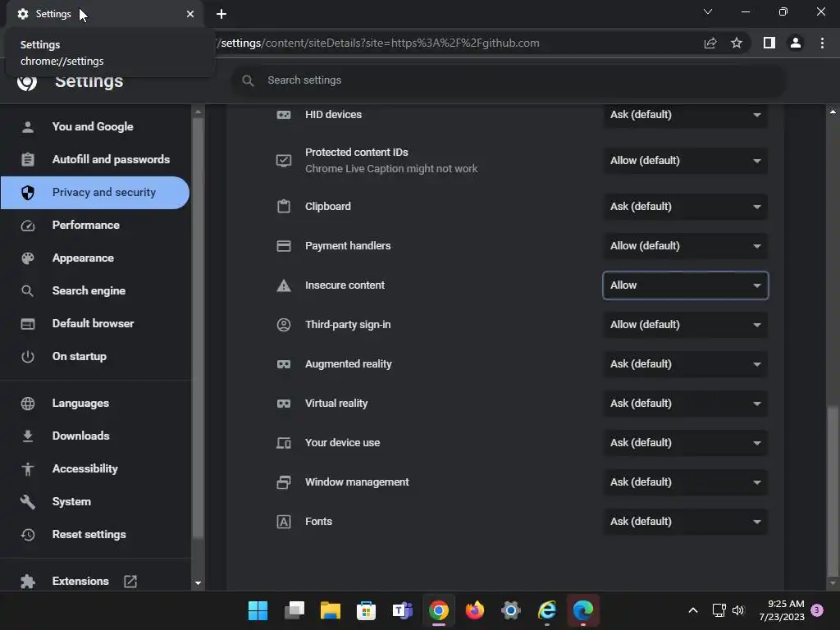Click the Virtual reality headset icon
The height and width of the screenshot is (630, 840).
(x=283, y=404)
